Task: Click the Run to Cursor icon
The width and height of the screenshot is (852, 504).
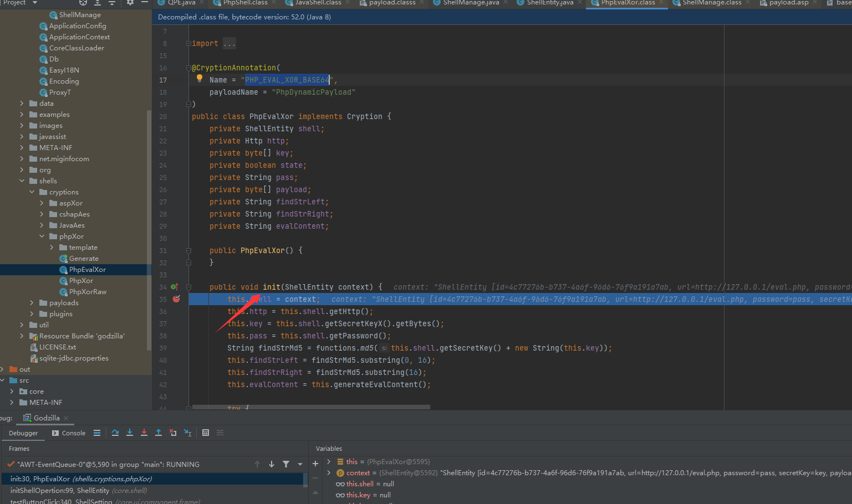Action: point(188,433)
